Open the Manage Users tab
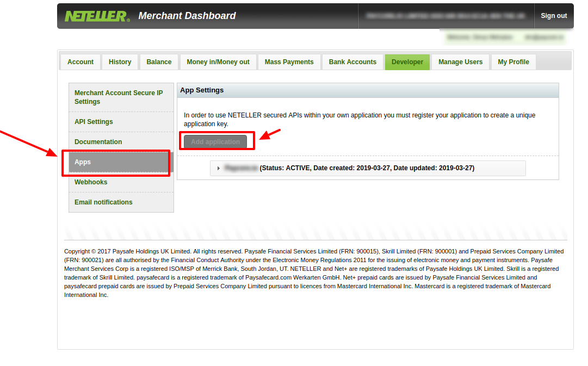 coord(461,62)
